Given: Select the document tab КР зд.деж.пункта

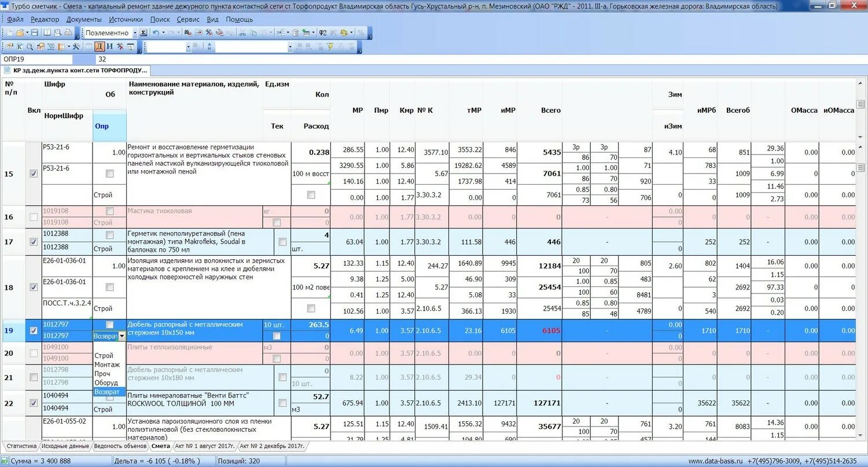Looking at the screenshot, I should [75, 71].
